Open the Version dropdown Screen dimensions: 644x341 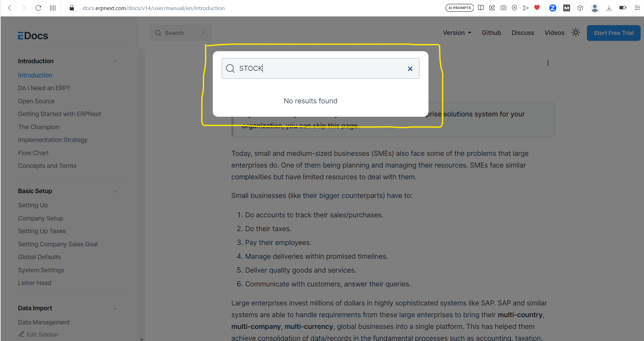pyautogui.click(x=457, y=33)
